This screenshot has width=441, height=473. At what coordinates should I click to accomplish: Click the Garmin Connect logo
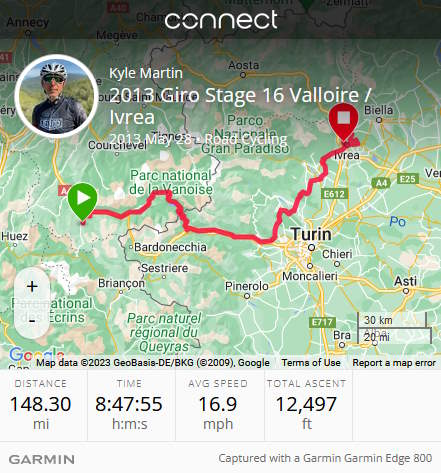[221, 20]
